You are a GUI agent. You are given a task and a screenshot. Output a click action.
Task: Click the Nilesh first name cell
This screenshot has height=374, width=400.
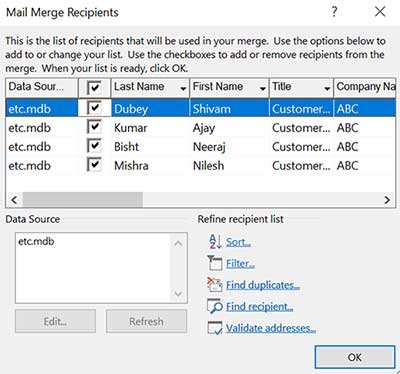pos(209,166)
